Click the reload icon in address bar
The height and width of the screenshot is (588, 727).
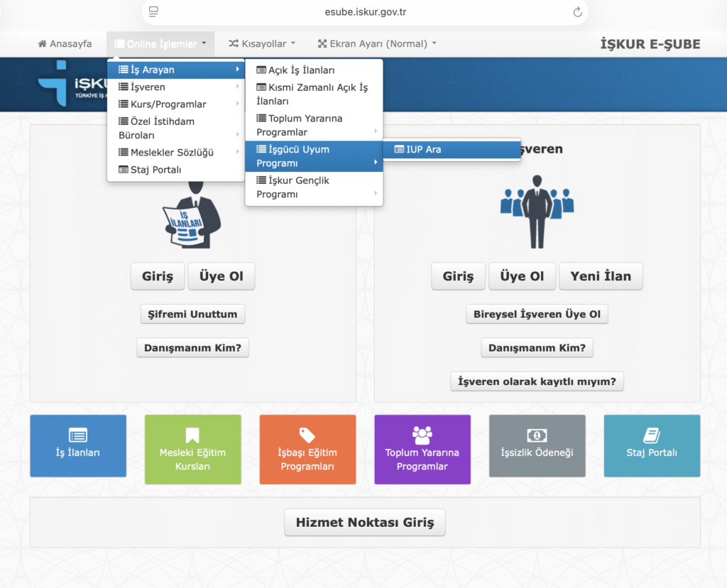click(x=577, y=12)
